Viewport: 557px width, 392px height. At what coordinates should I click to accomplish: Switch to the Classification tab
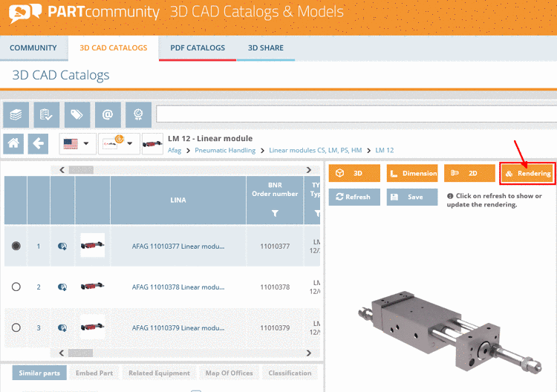point(290,373)
